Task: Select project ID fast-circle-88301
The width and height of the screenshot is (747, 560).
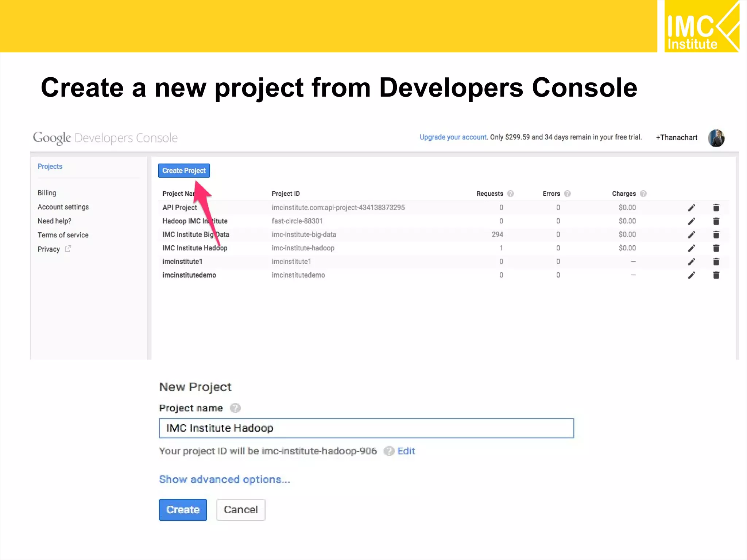Action: (297, 221)
